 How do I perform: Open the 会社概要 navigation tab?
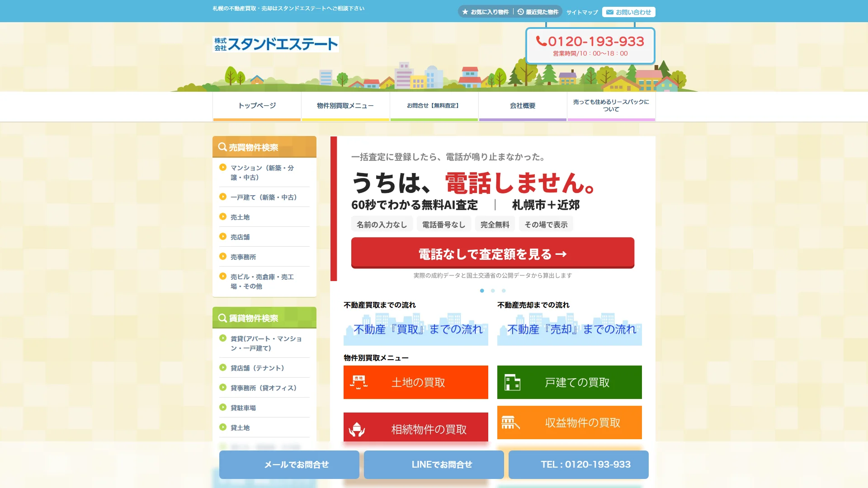click(523, 106)
